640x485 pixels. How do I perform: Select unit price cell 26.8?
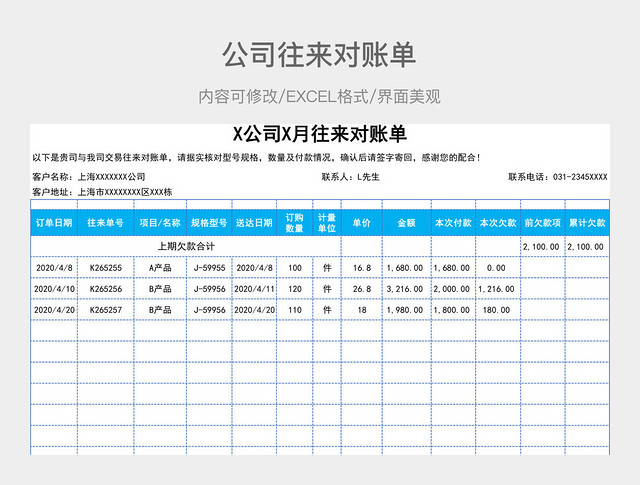(362, 289)
